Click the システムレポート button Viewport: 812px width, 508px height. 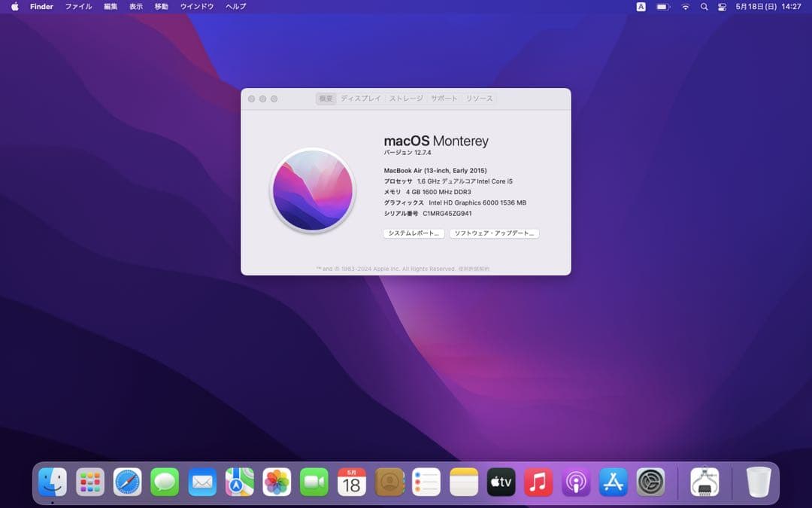tap(414, 234)
